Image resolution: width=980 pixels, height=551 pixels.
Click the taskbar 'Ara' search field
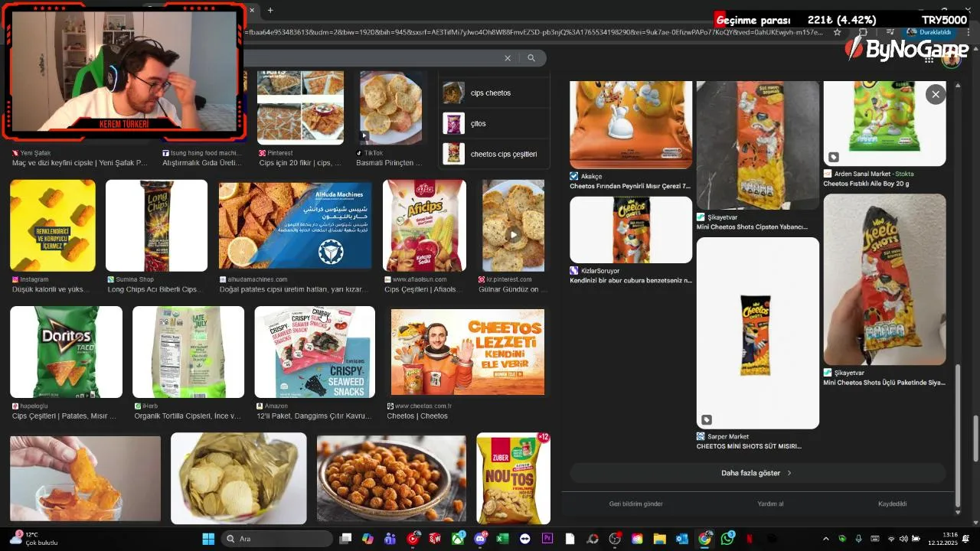277,539
